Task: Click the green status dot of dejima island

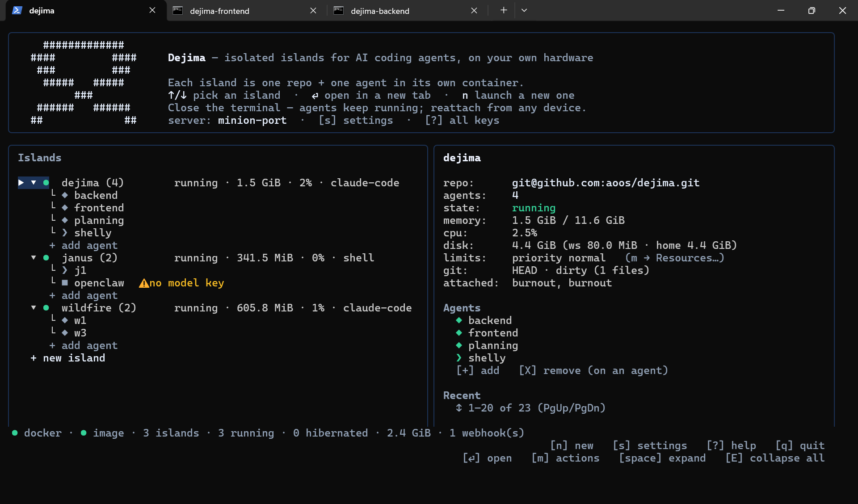Action: point(46,183)
